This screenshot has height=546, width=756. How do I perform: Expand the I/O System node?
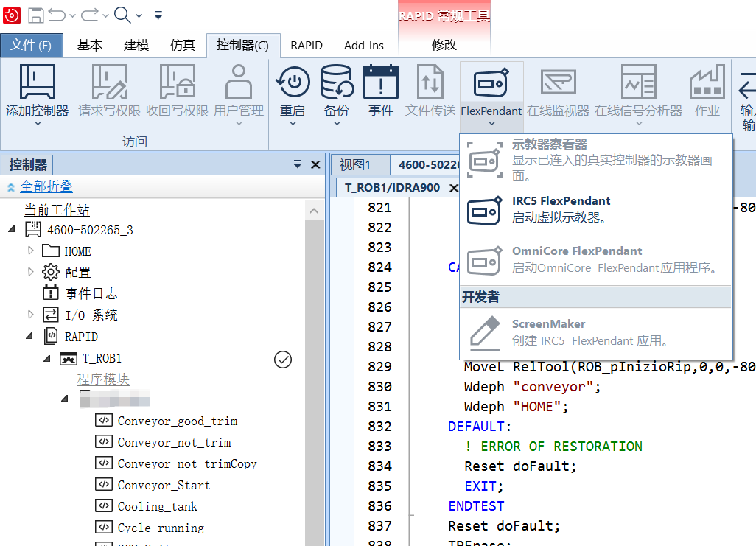[x=31, y=315]
